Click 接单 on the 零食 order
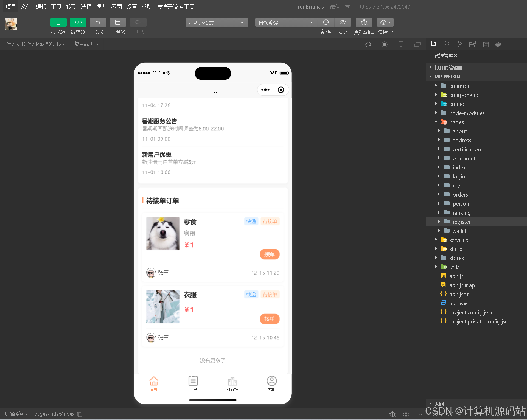Image resolution: width=527 pixels, height=420 pixels. tap(270, 254)
